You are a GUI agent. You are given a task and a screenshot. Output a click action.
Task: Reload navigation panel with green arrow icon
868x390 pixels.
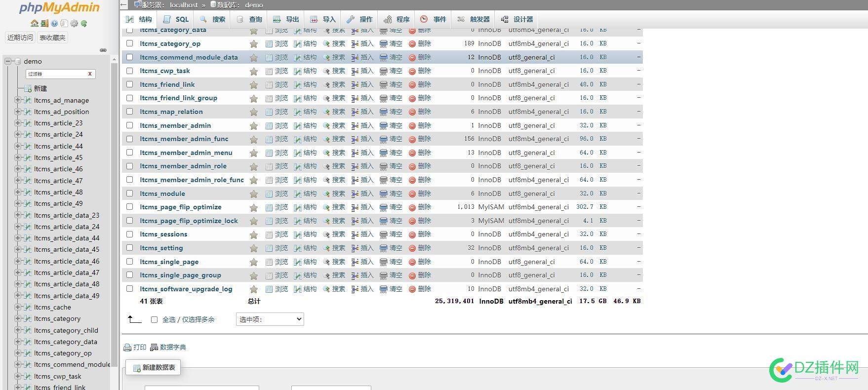pyautogui.click(x=84, y=23)
